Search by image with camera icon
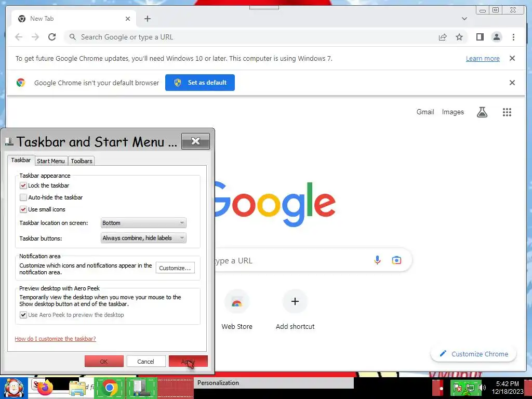 (396, 260)
